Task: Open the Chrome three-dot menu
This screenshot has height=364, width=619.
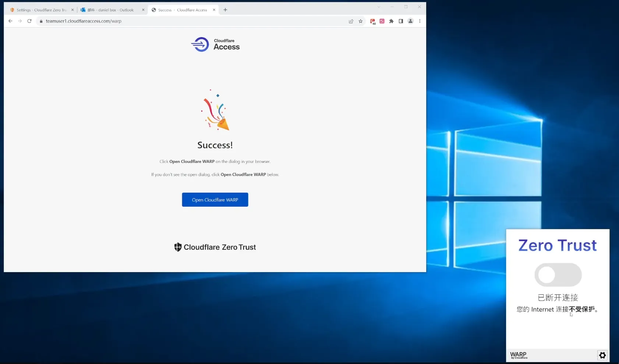Action: pos(420,21)
